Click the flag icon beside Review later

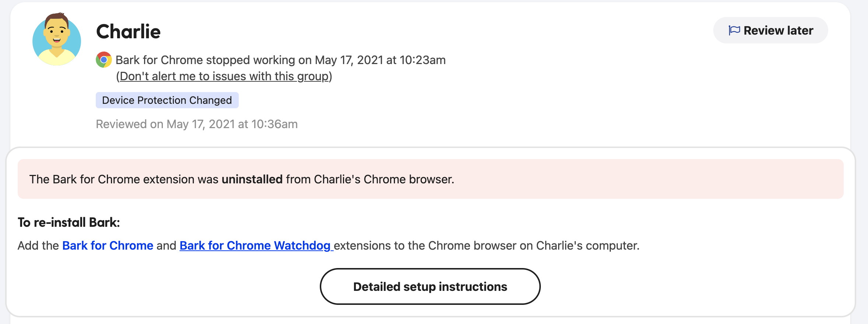click(734, 30)
